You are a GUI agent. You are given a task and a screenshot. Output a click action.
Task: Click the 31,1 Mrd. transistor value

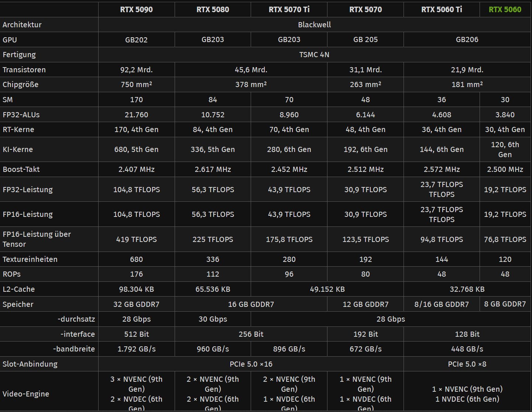(365, 70)
